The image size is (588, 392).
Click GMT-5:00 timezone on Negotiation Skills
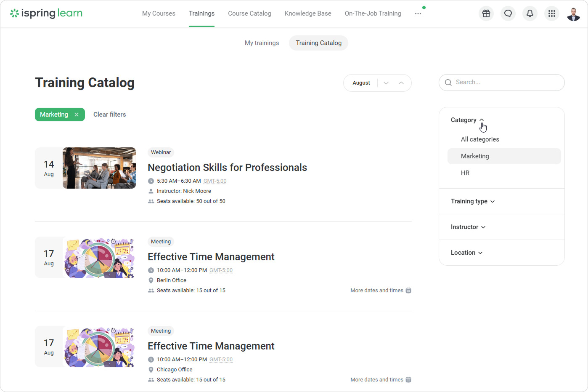[x=215, y=181]
